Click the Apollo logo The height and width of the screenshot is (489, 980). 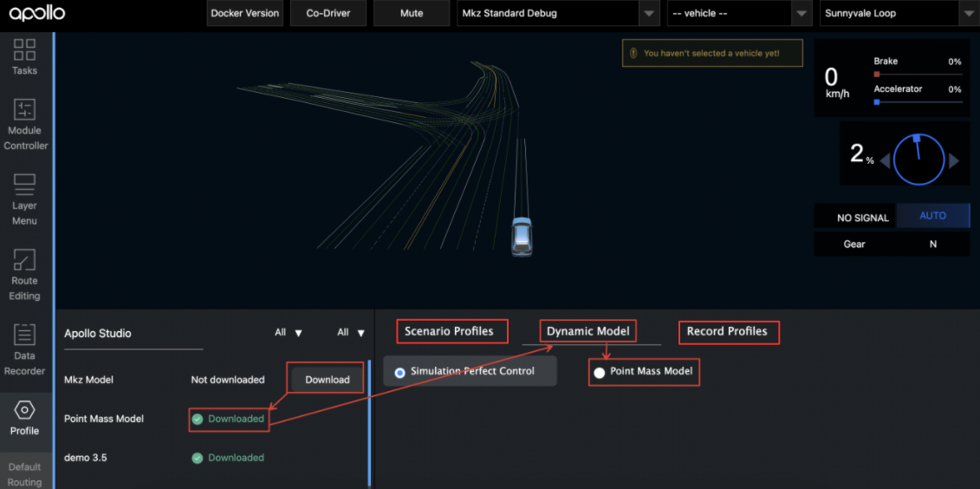click(37, 13)
